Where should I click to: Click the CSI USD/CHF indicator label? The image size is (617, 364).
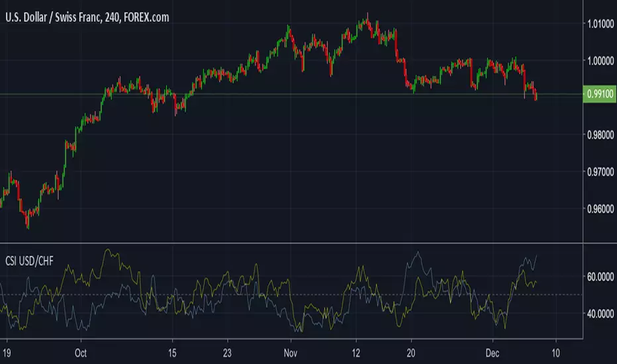[29, 261]
